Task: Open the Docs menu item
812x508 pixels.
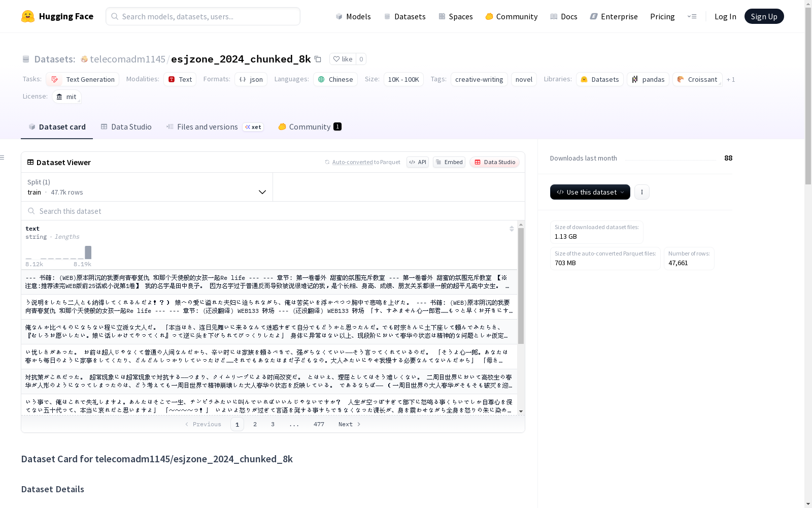Action: (x=564, y=16)
